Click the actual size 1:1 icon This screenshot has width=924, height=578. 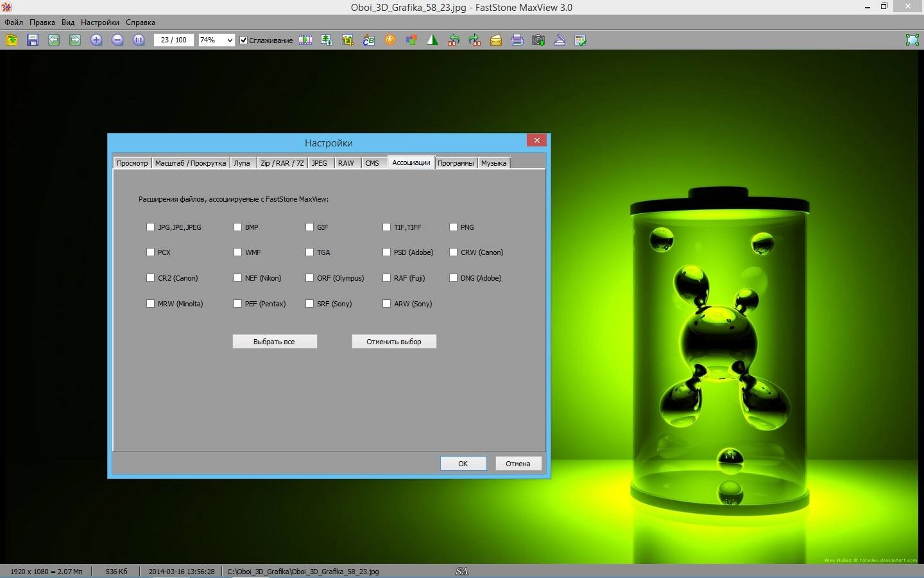pyautogui.click(x=139, y=40)
